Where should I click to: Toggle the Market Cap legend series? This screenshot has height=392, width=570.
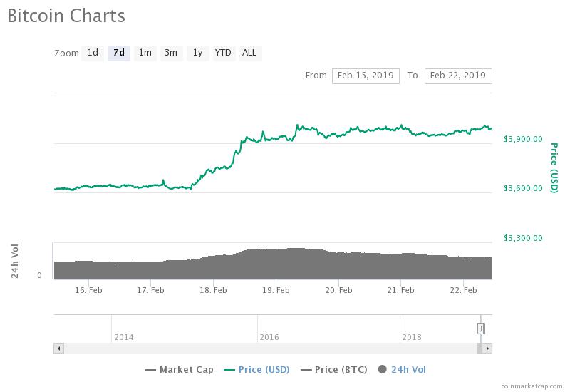179,370
